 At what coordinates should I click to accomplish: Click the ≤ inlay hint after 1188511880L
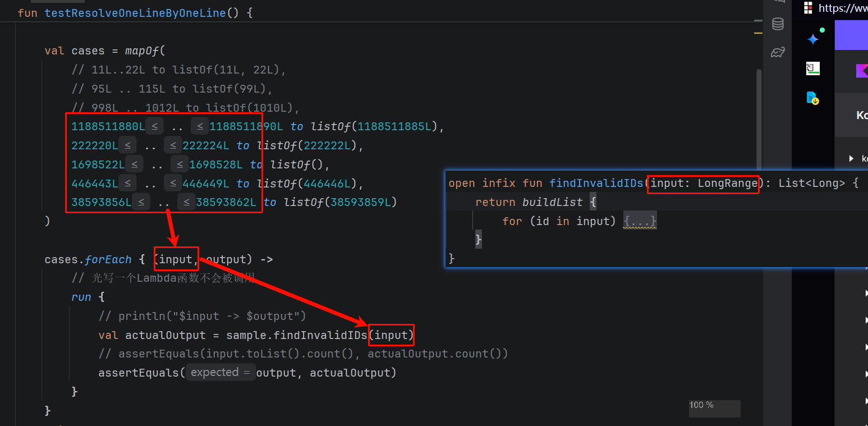pyautogui.click(x=154, y=127)
